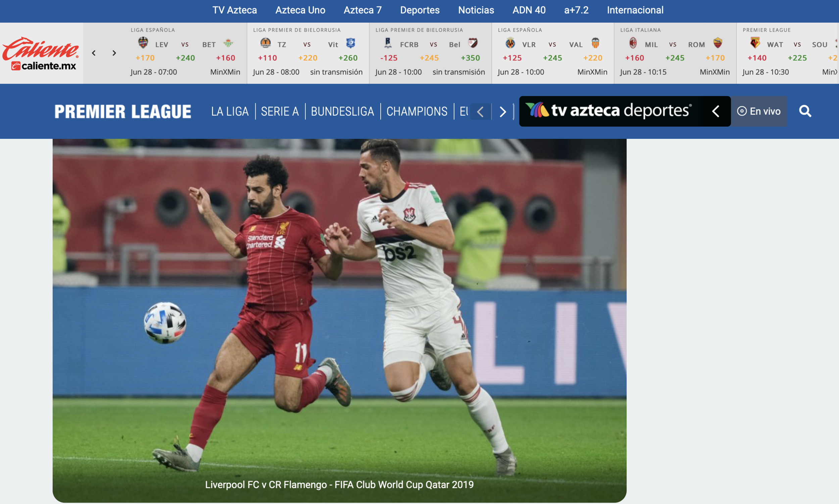Open the MinXMin link for MIL vs ROM
The height and width of the screenshot is (504, 839).
point(714,72)
